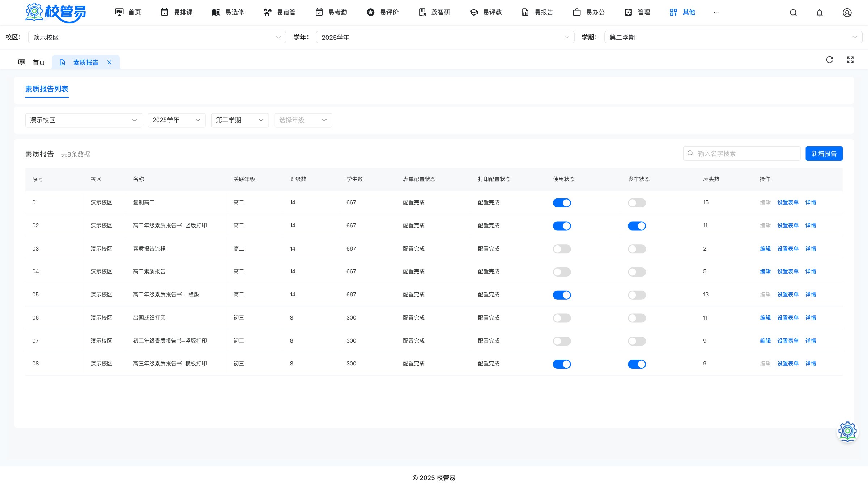The image size is (868, 488).
Task: Open notifications bell icon
Action: pyautogui.click(x=820, y=13)
